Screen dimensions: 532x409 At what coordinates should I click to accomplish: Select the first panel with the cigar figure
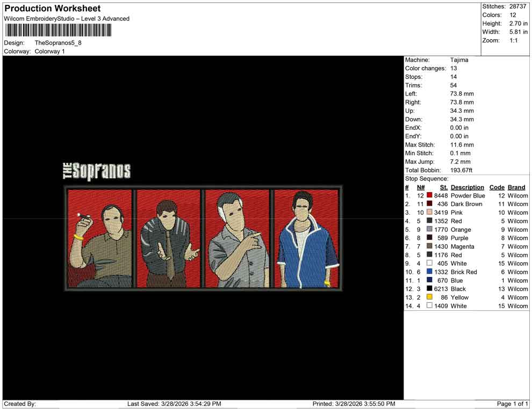tap(99, 238)
